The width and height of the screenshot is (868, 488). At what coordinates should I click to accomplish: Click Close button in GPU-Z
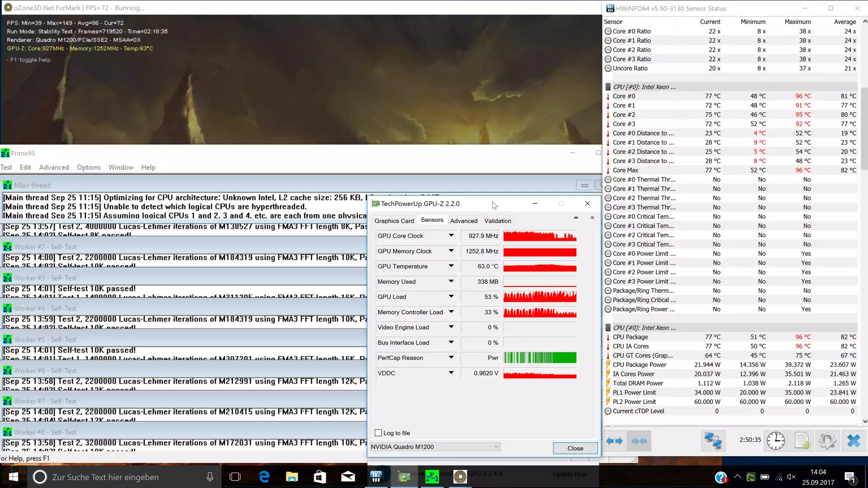575,448
